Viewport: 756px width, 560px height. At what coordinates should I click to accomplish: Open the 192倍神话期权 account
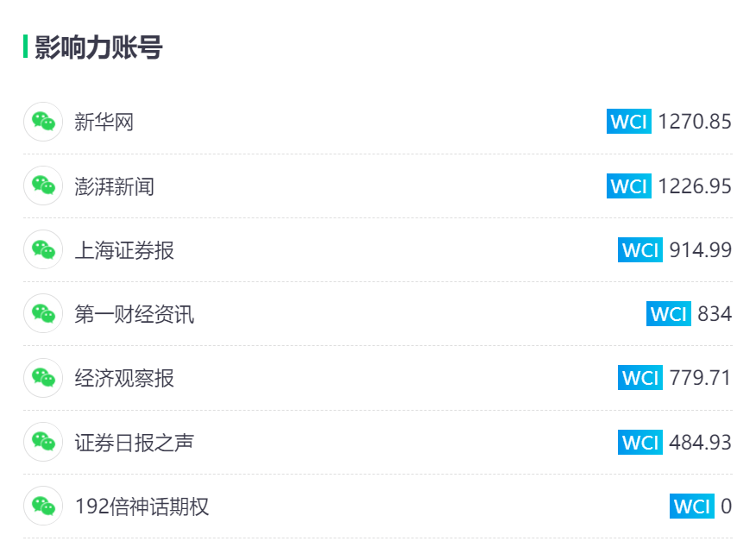pos(142,507)
